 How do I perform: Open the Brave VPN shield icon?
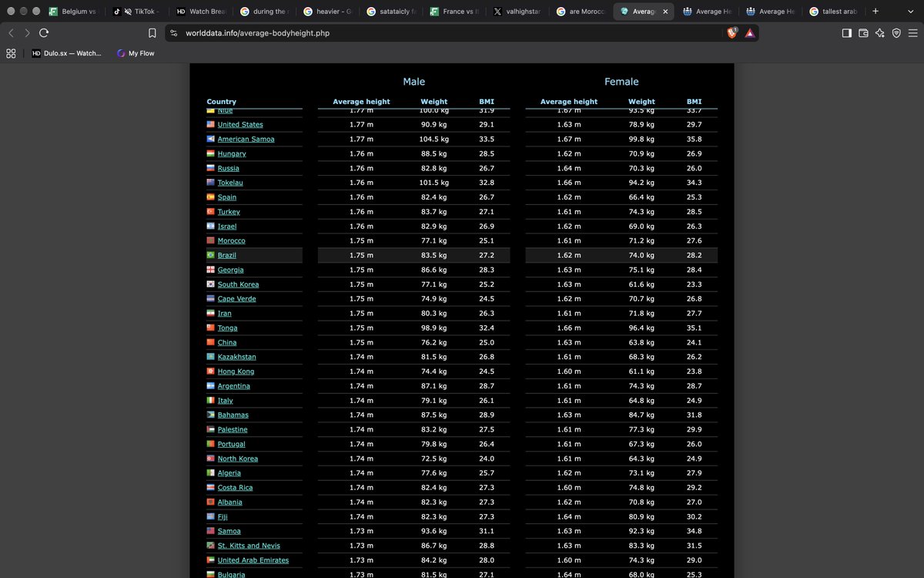[896, 33]
